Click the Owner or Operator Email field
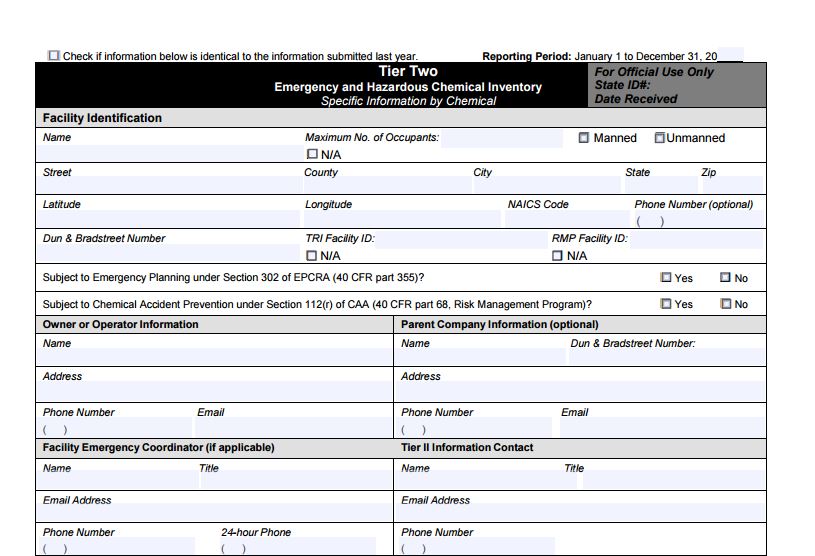Screen dimensions: 815x556 coord(294,428)
